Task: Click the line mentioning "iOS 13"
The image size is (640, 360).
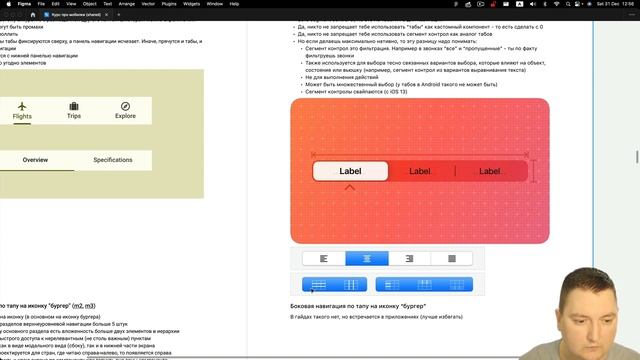Action: click(356, 92)
